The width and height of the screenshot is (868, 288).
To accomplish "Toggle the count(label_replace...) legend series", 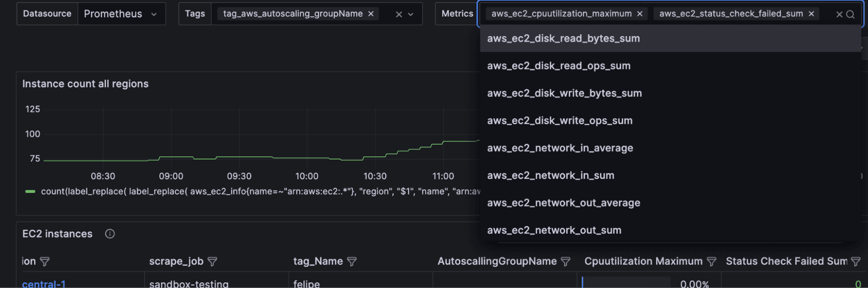I will click(x=261, y=192).
